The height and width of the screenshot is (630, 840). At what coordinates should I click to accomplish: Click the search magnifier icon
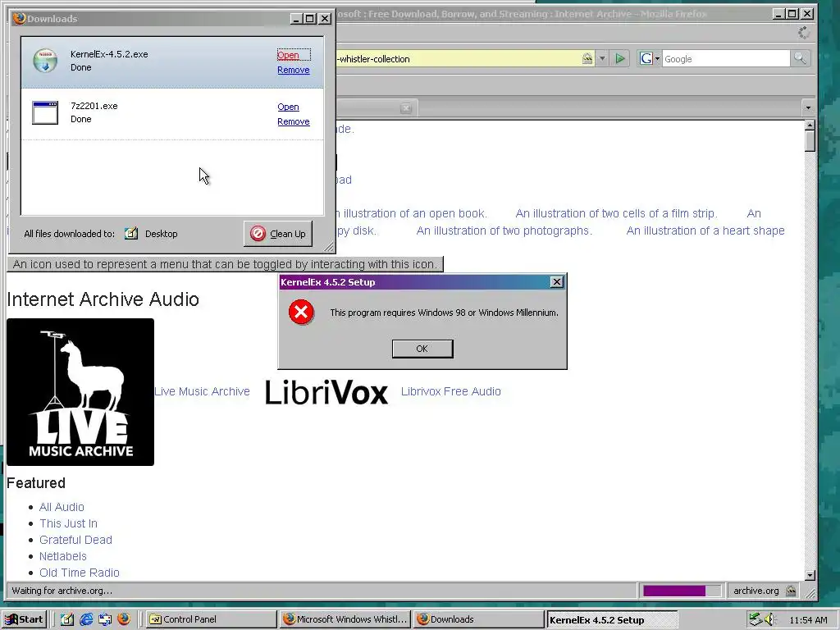(x=800, y=58)
